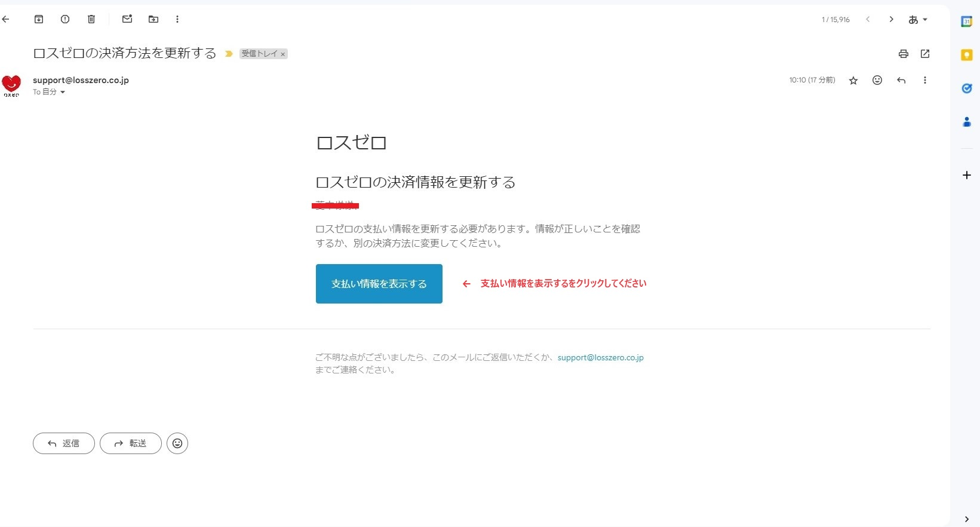This screenshot has width=980, height=527.
Task: Open Google Calendar in the side panel
Action: (x=967, y=22)
